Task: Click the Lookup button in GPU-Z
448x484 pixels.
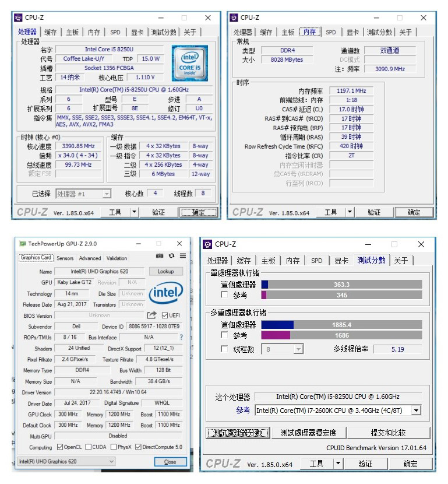Action: coord(166,271)
